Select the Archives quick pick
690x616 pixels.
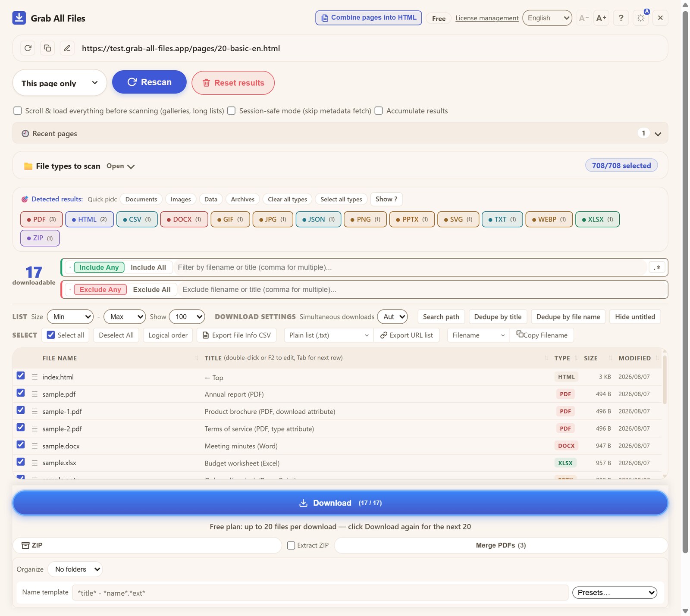coord(243,199)
